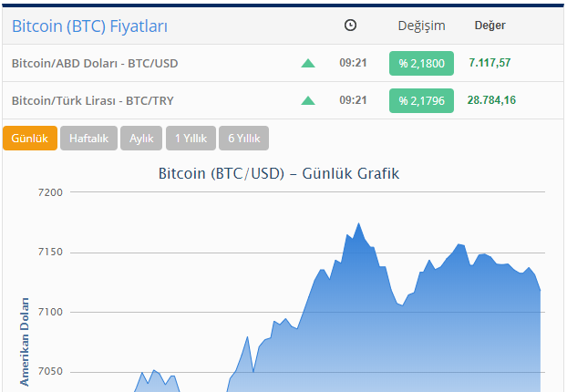567x392 pixels.
Task: Click the green up arrow in BTC/USD row
Action: point(308,64)
